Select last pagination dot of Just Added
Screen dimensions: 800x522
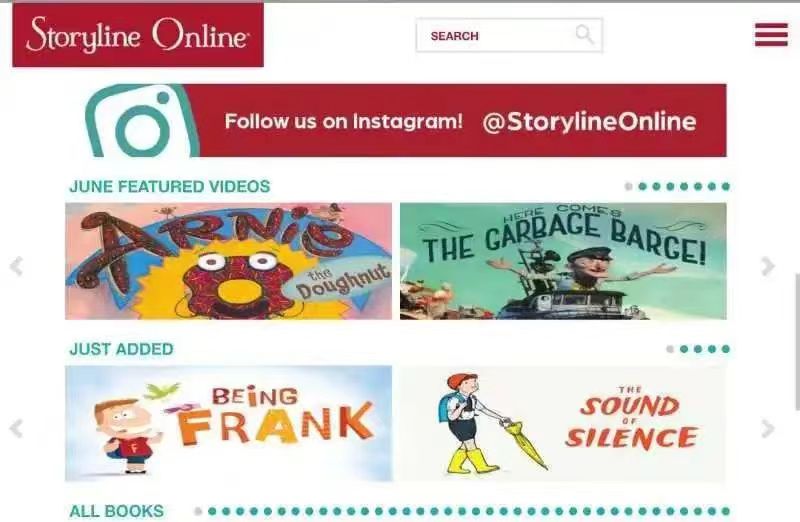726,349
